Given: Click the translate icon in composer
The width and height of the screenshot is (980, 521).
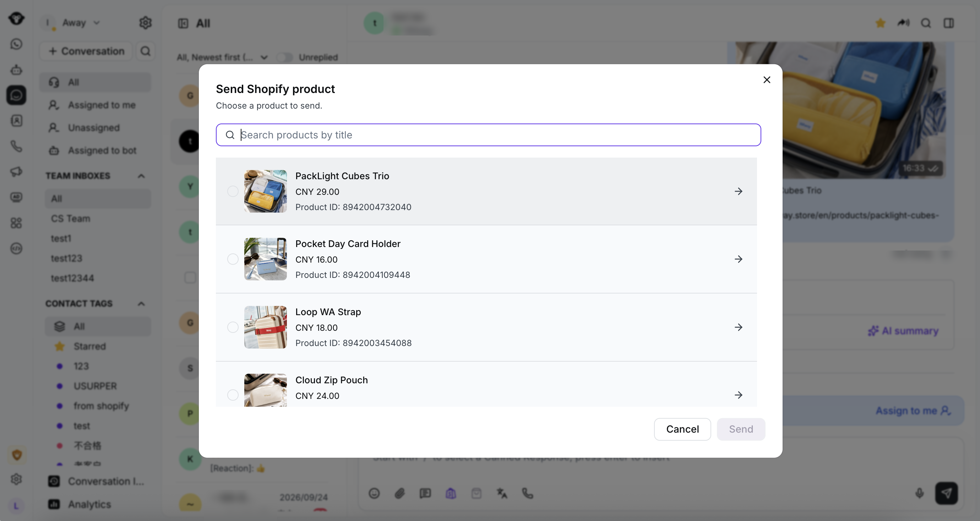Looking at the screenshot, I should click(502, 494).
